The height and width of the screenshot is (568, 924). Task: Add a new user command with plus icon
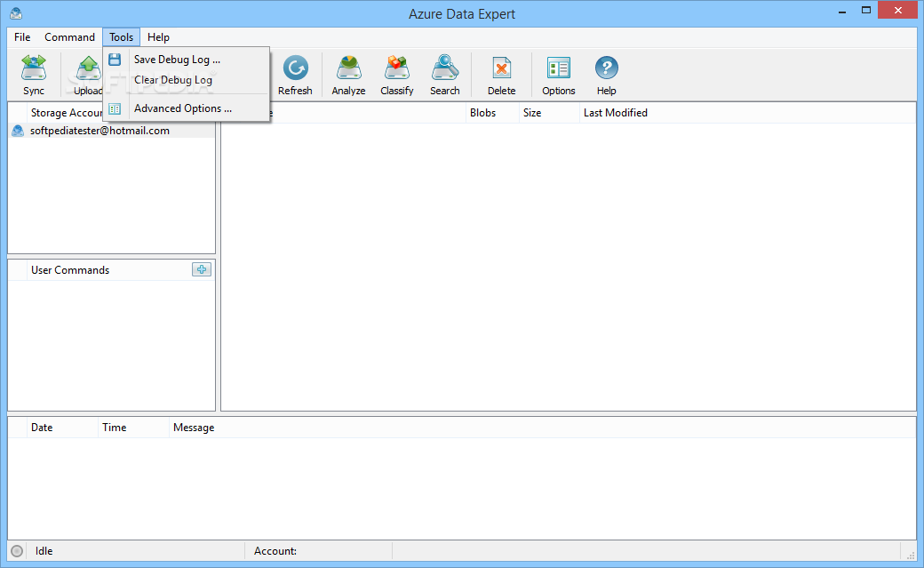pos(202,269)
